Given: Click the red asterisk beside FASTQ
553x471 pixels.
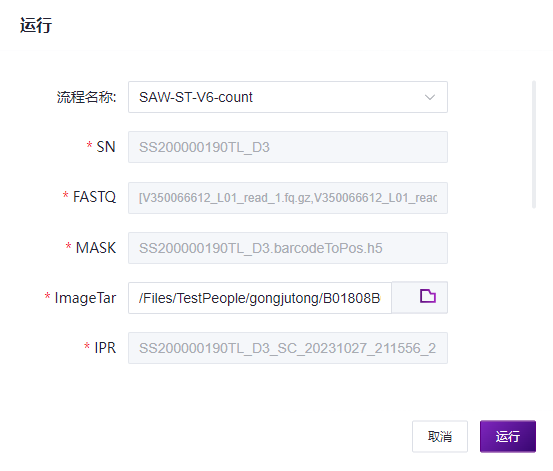Looking at the screenshot, I should 66,195.
